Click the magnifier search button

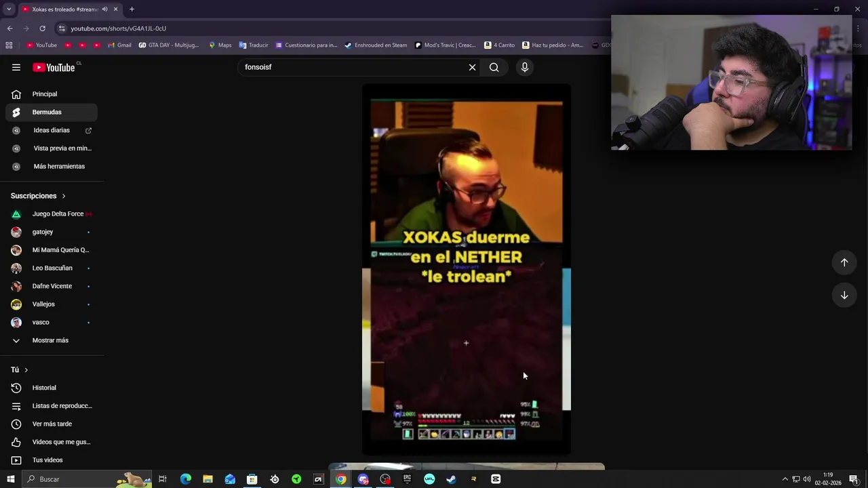click(x=494, y=67)
